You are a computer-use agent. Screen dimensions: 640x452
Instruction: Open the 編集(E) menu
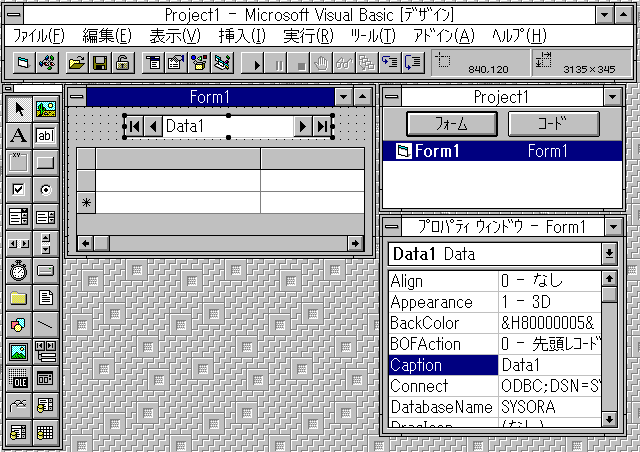click(x=107, y=36)
